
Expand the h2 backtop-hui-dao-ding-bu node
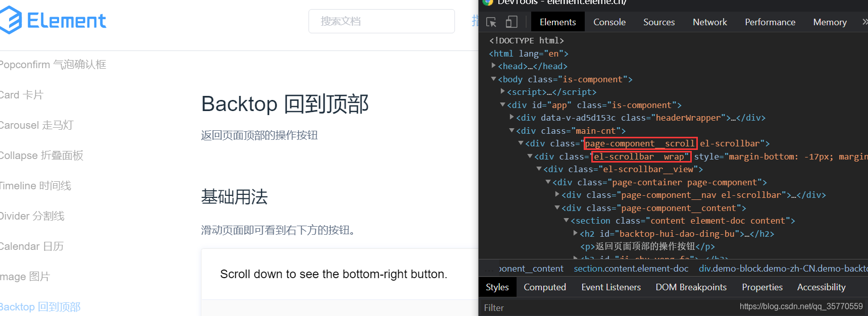[x=576, y=233]
